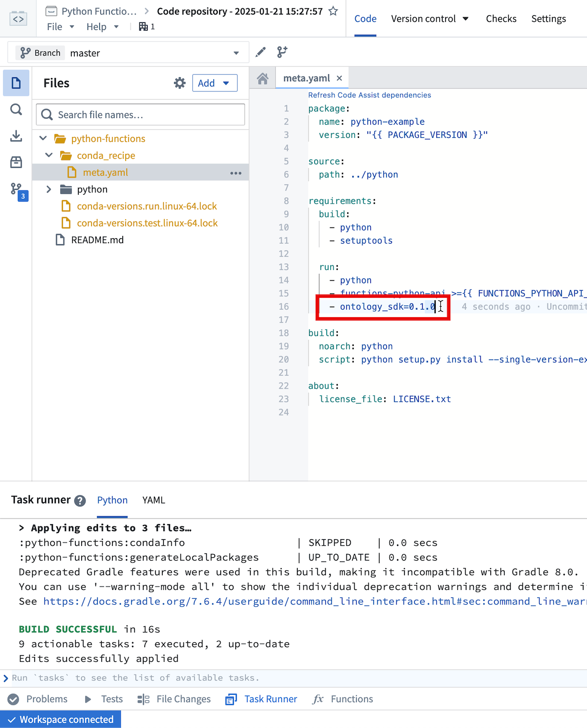Click the license_file: LICENSE.txt line
Viewport: 587px width, 728px height.
pos(385,399)
